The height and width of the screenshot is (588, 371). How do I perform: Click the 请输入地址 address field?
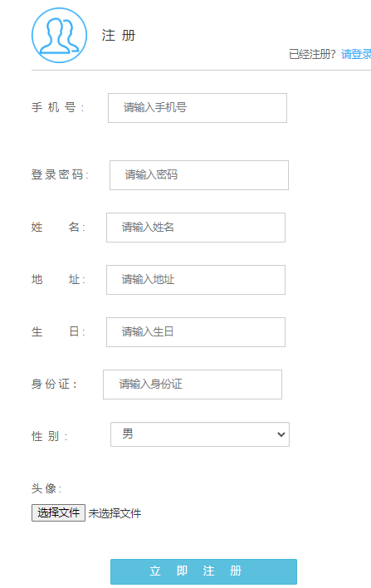click(196, 280)
